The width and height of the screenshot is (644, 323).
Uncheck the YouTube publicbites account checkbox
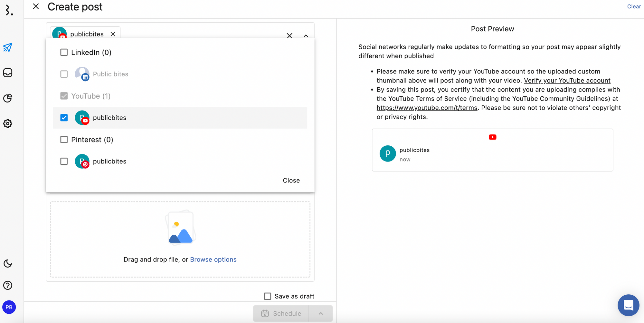(64, 118)
